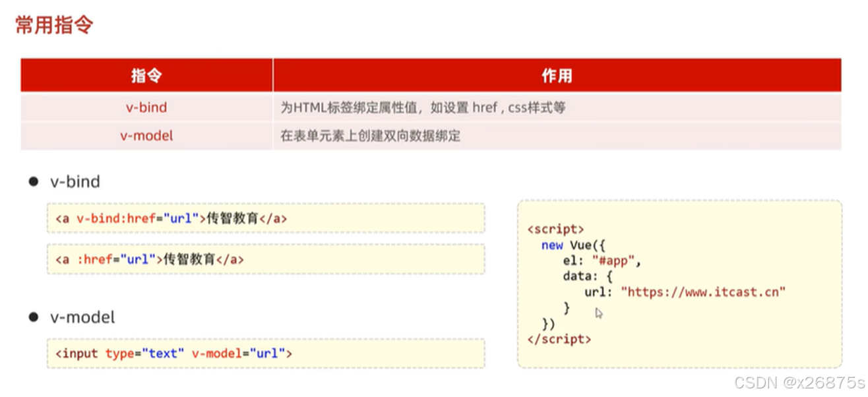Click the v-model cell in the table
This screenshot has height=397, width=868.
click(x=146, y=136)
